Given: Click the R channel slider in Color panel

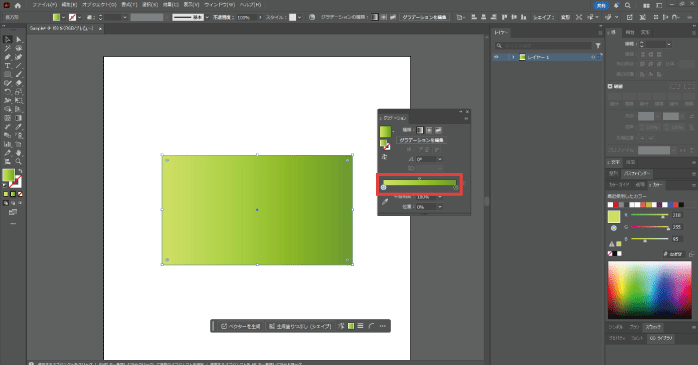Looking at the screenshot, I should click(x=649, y=215).
